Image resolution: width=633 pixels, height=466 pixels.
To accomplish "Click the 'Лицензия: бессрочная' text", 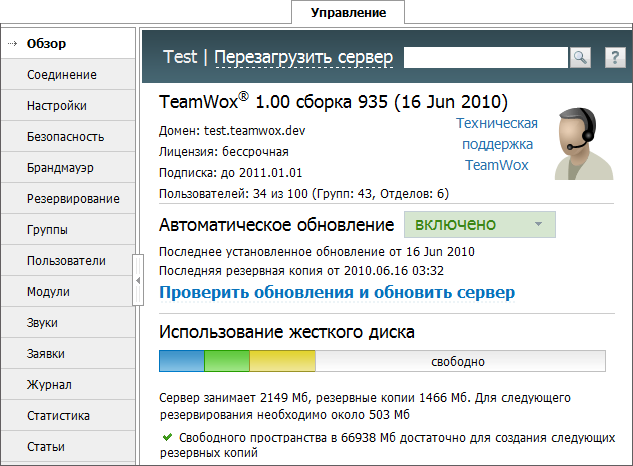I will tap(224, 152).
